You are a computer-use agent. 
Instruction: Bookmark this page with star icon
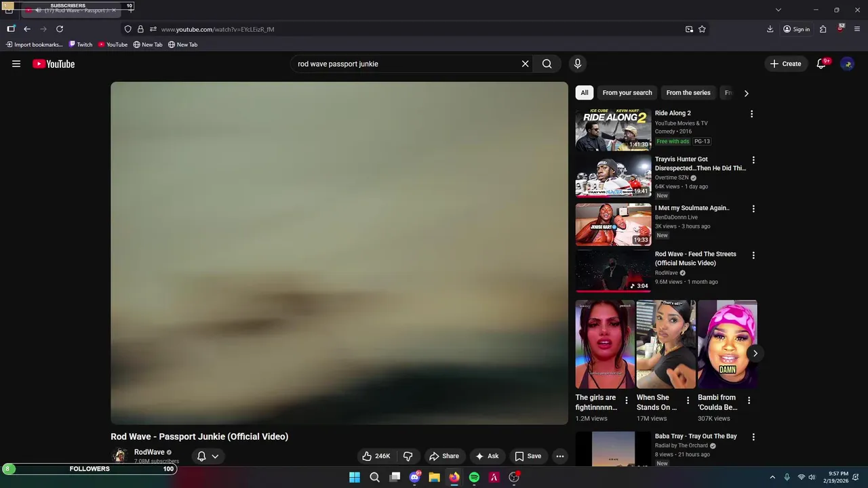[x=702, y=29]
